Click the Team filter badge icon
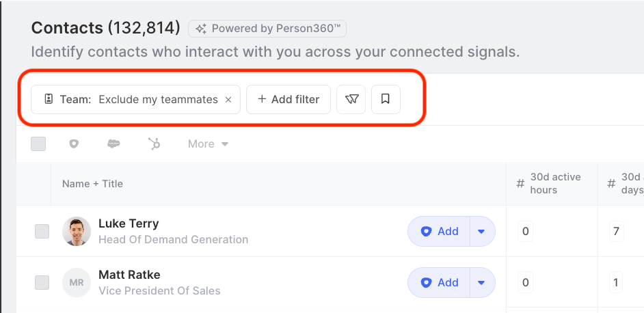 49,99
